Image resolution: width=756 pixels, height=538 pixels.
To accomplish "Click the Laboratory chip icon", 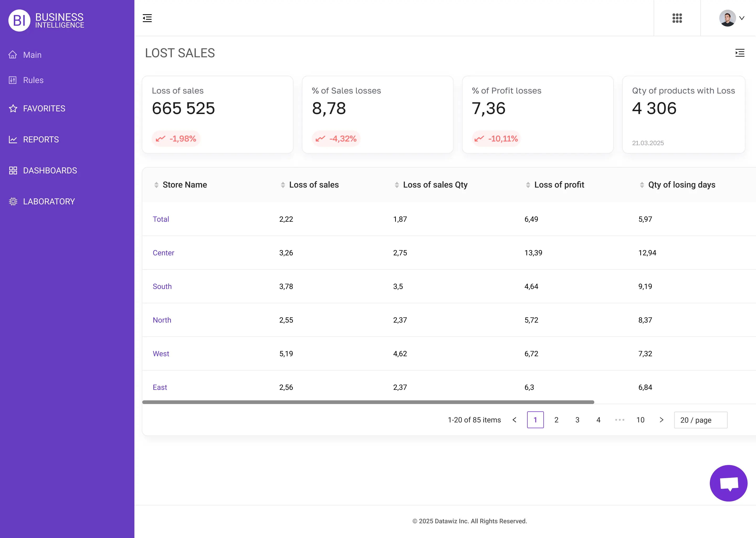I will click(13, 201).
